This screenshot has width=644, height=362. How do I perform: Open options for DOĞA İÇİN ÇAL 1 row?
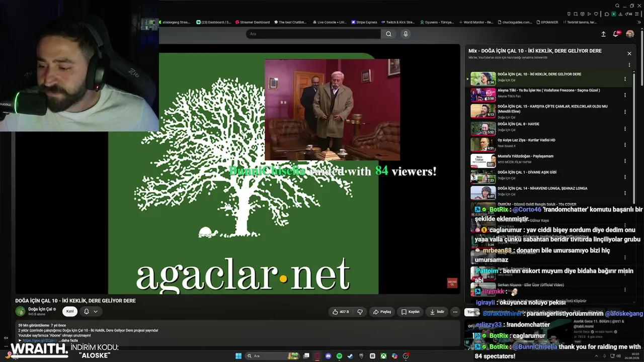click(x=625, y=177)
